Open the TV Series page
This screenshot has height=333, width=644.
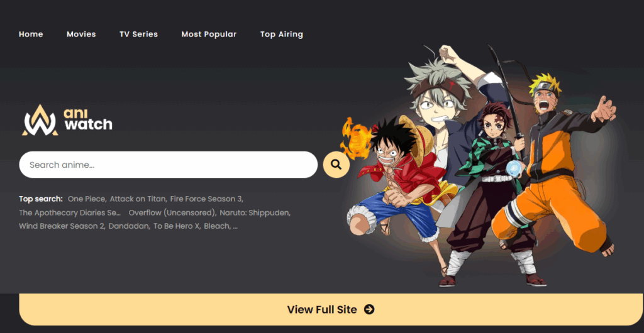pos(139,35)
